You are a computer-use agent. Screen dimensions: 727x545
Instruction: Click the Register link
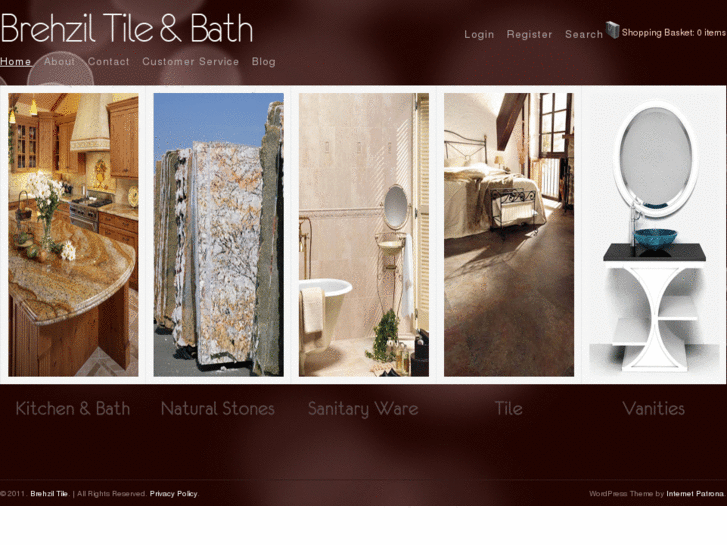click(529, 34)
